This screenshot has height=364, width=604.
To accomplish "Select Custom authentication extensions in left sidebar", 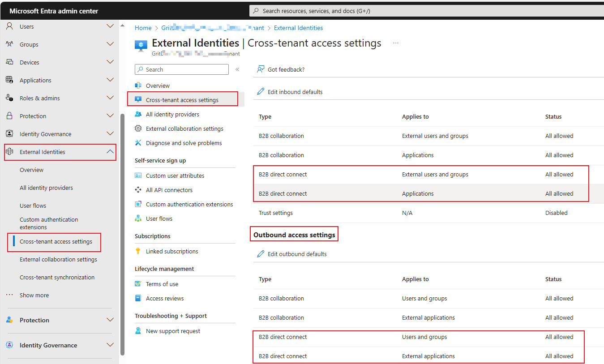I will 49,223.
